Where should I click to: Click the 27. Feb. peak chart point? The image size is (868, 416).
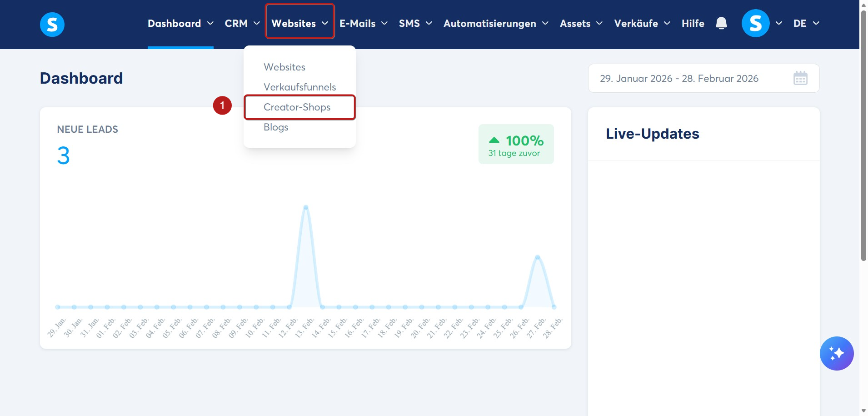[x=538, y=257]
